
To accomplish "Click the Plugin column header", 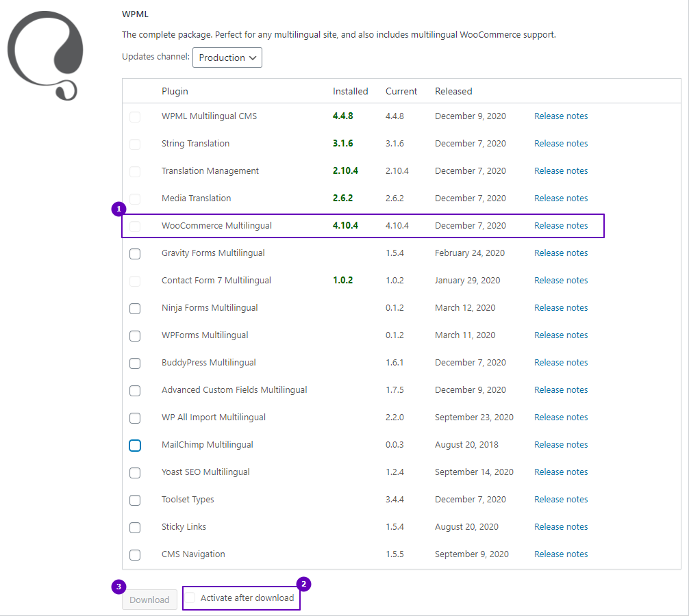I will point(175,91).
